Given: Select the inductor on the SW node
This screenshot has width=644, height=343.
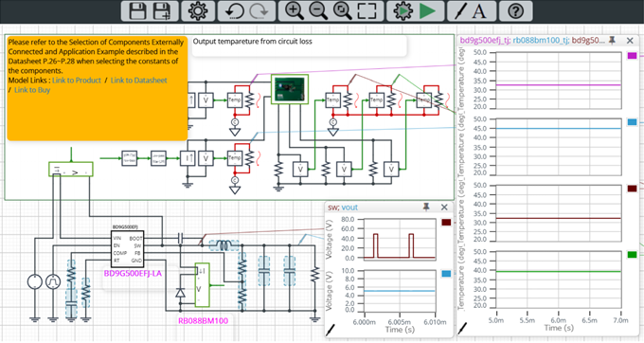Looking at the screenshot, I should (224, 245).
